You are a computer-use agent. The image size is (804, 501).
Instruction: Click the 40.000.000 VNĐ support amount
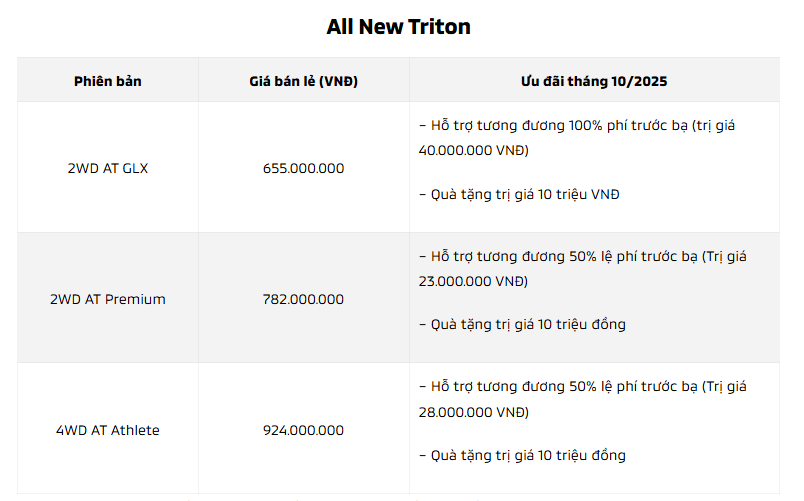tap(473, 151)
